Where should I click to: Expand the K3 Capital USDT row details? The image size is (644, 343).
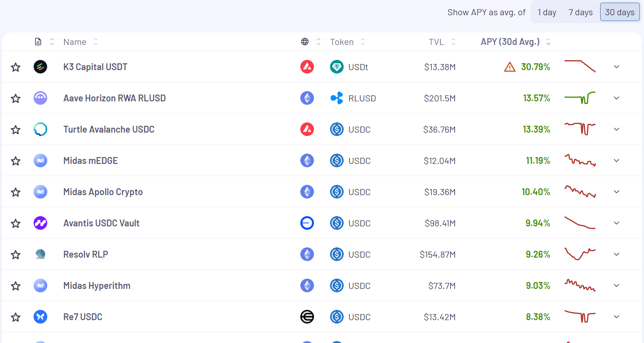point(617,67)
